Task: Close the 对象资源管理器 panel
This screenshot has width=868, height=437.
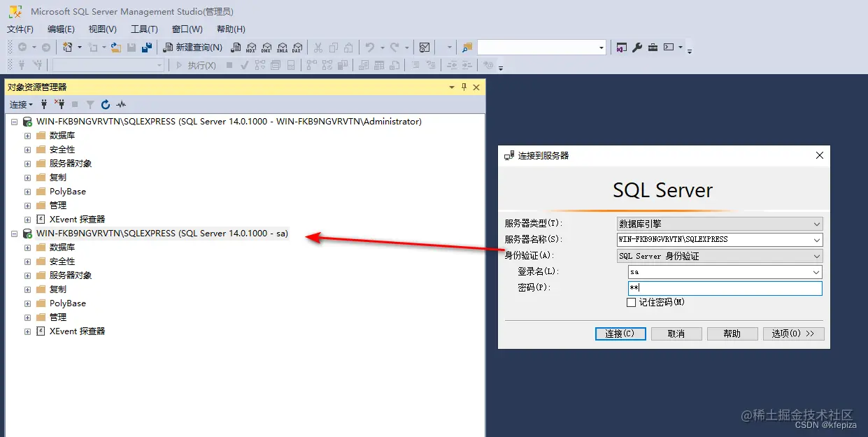Action: pos(476,87)
